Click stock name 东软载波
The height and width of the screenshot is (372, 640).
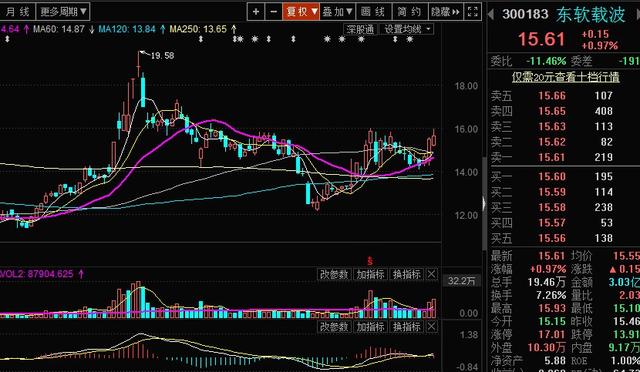tap(590, 14)
